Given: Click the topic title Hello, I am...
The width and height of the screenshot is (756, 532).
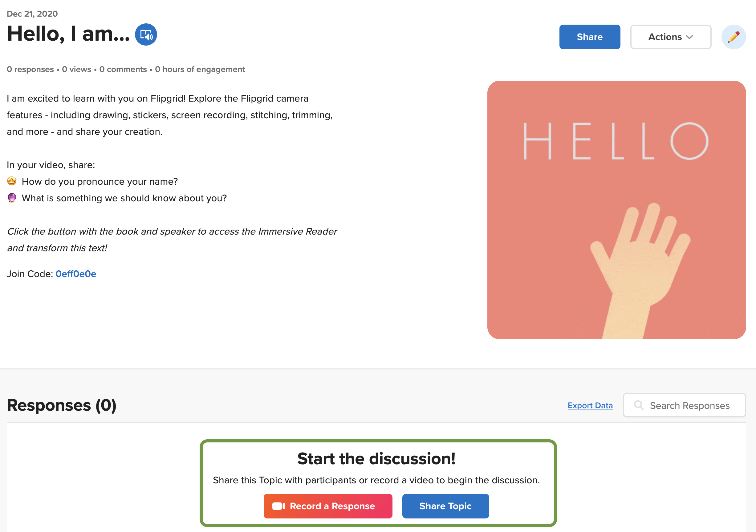Looking at the screenshot, I should [68, 34].
